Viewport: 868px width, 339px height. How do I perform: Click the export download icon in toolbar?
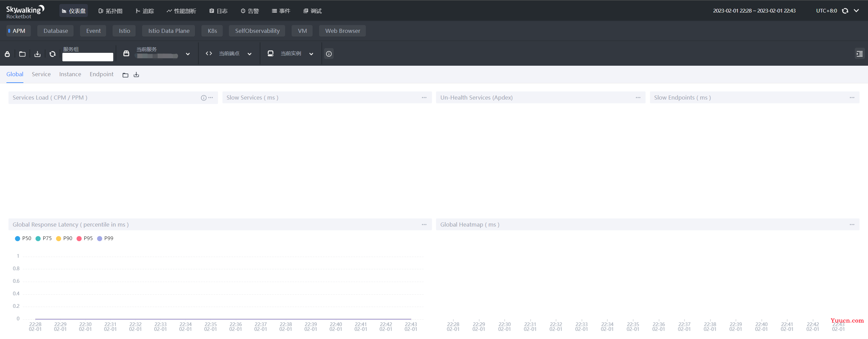click(37, 54)
